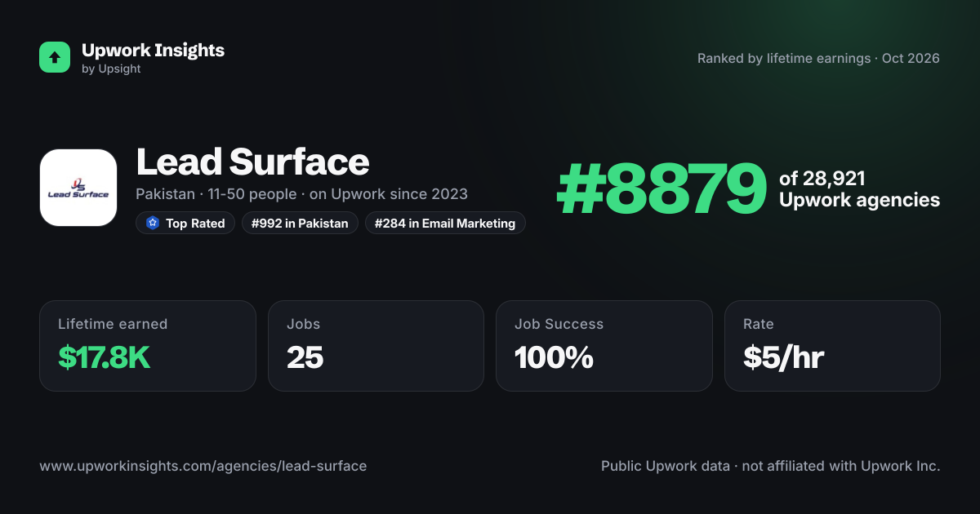980x514 pixels.
Task: Open the upworkinsights.com agencies/lead-surface URL
Action: click(203, 467)
